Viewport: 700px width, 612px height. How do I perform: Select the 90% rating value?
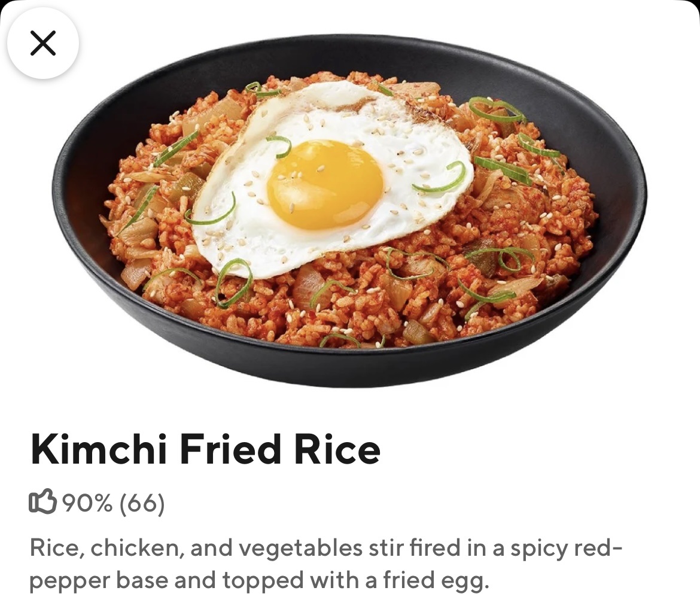click(87, 503)
